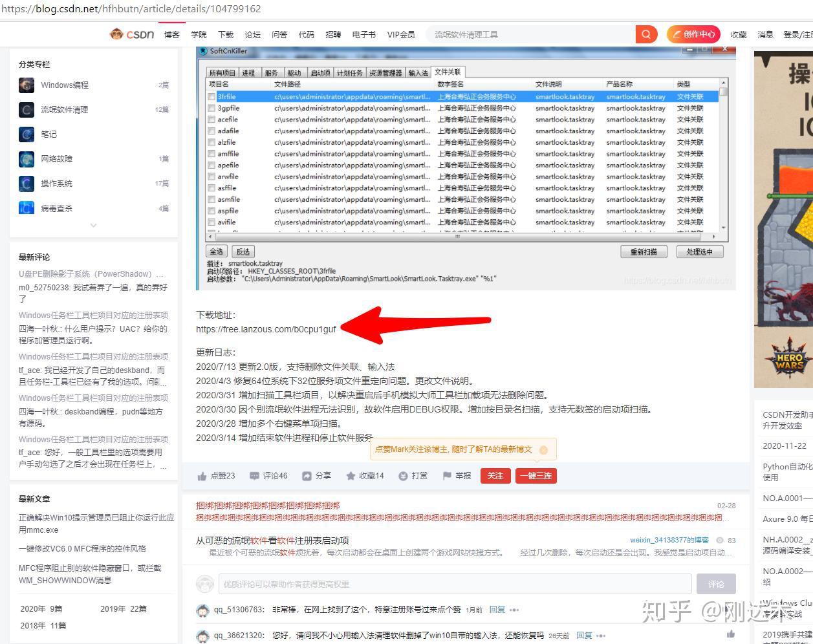Click the red 关注 button
This screenshot has height=644, width=813.
pyautogui.click(x=495, y=476)
